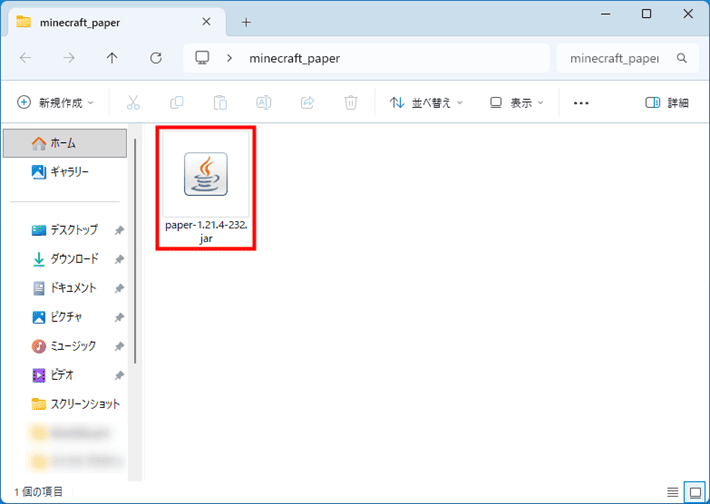
Task: Click the 1 個の項目 status text
Action: click(38, 492)
